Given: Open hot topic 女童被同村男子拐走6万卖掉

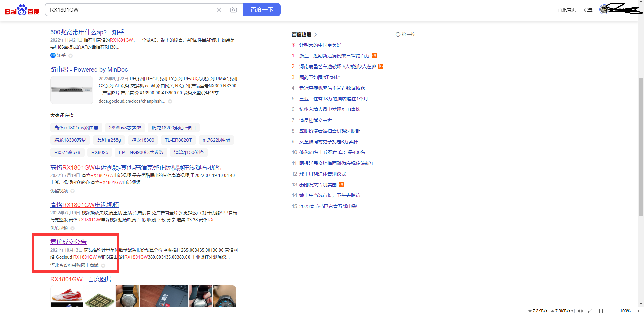Looking at the screenshot, I should point(329,142).
